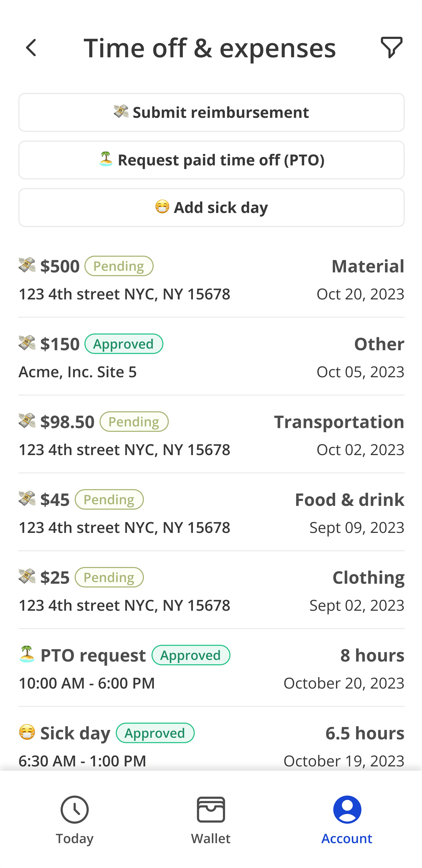Tap the Wallet icon

click(211, 809)
